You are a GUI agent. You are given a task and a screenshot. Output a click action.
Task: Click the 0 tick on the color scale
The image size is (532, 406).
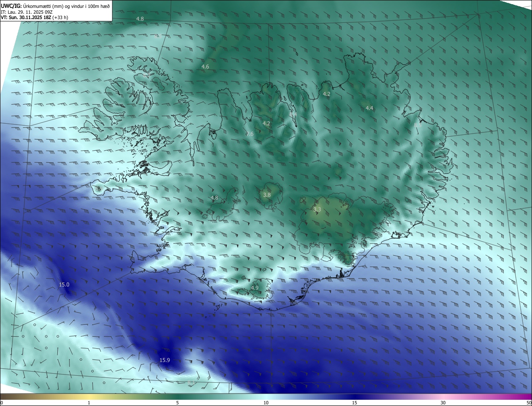coord(2,403)
